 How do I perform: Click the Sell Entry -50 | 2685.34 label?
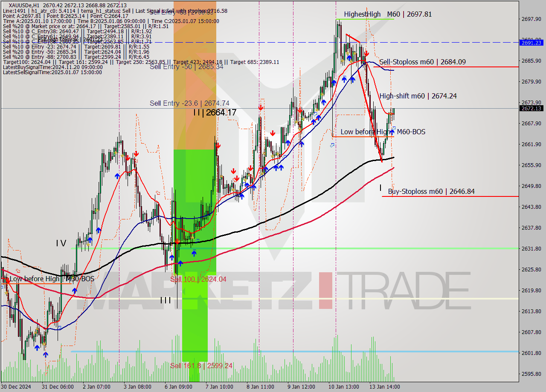[186, 67]
